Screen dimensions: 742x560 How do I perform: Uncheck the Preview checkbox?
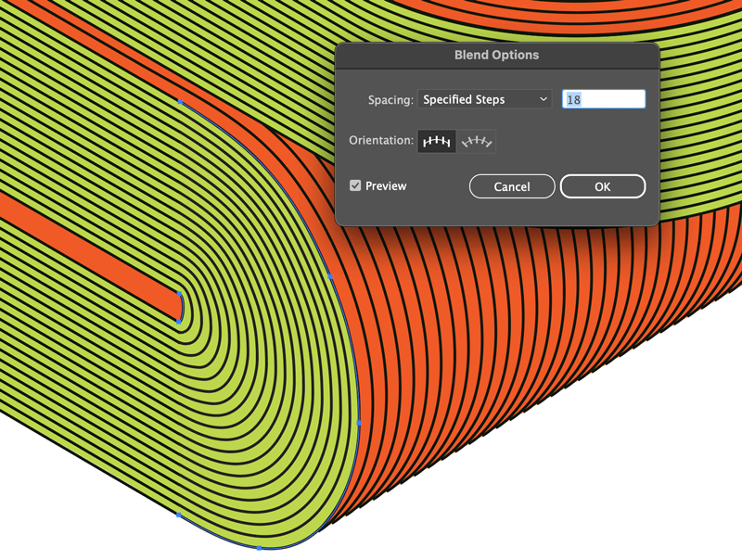click(x=355, y=185)
